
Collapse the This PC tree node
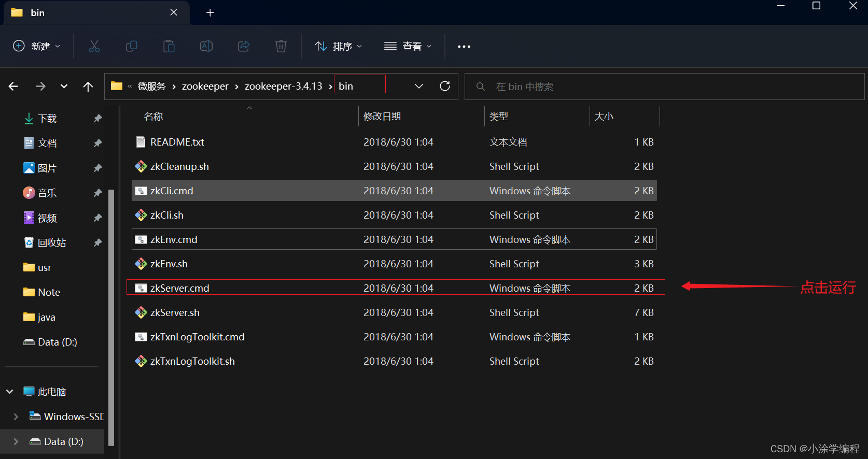9,392
